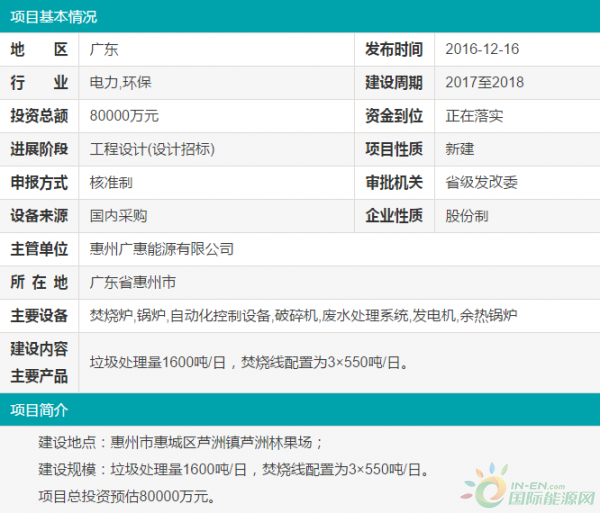Click the equipment source 国内采购
The height and width of the screenshot is (513, 600).
coord(118,216)
